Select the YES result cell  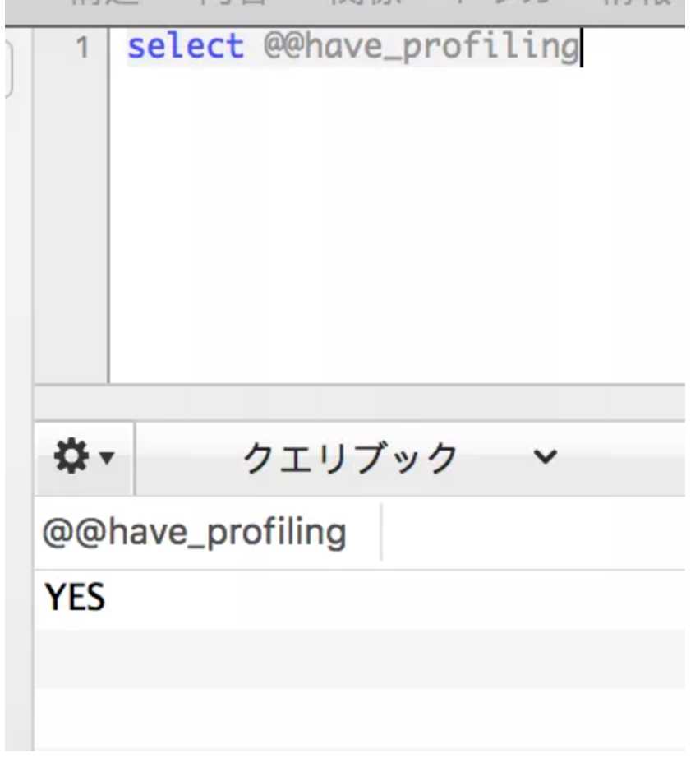point(75,598)
